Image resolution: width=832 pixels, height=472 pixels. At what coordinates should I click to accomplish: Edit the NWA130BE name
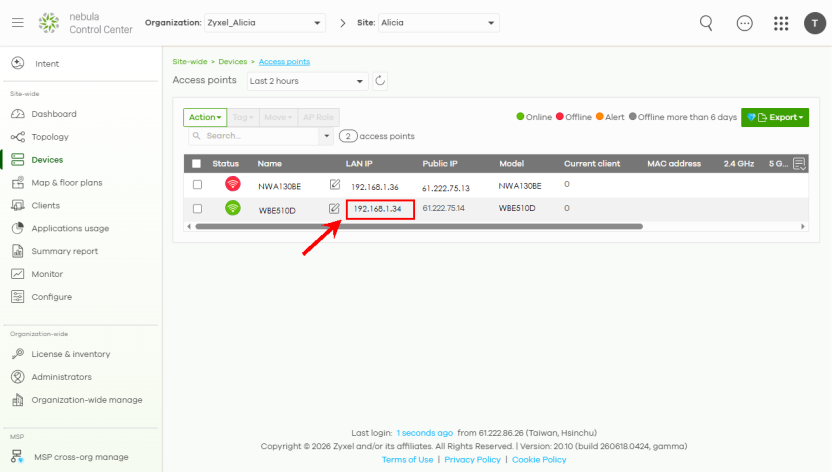pyautogui.click(x=335, y=185)
